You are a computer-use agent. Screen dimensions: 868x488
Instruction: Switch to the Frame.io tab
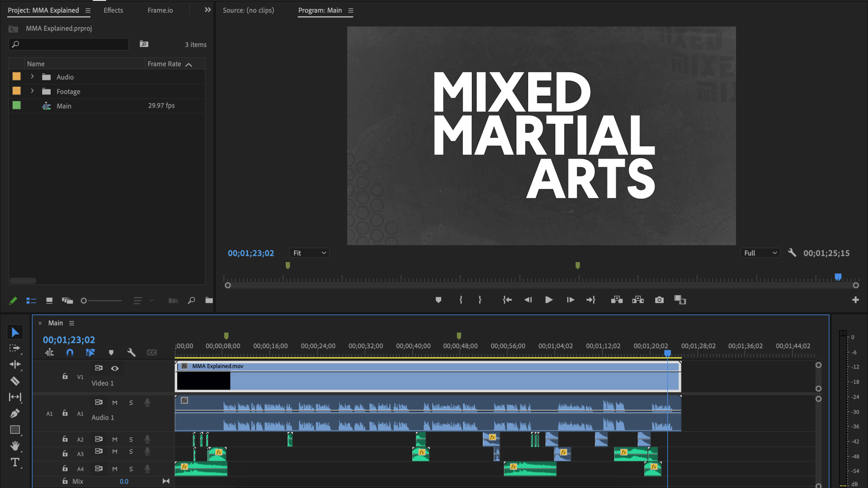(x=160, y=10)
